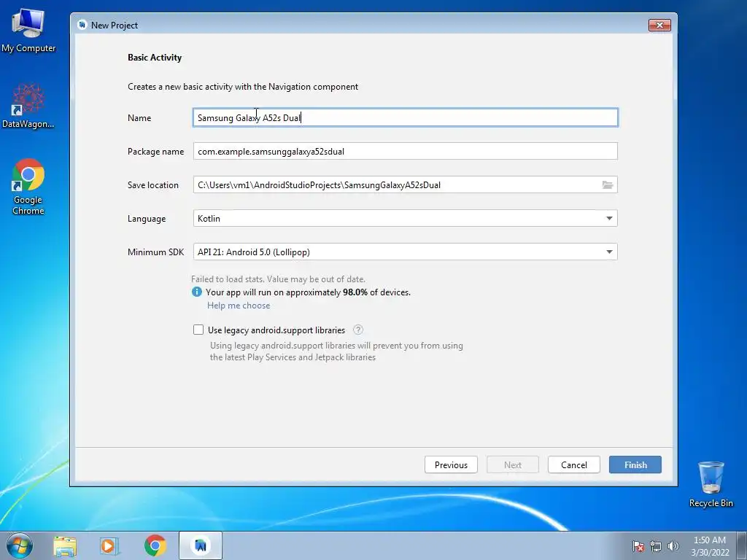Click the Minimum SDK label
Viewport: 747px width, 560px height.
tap(155, 252)
